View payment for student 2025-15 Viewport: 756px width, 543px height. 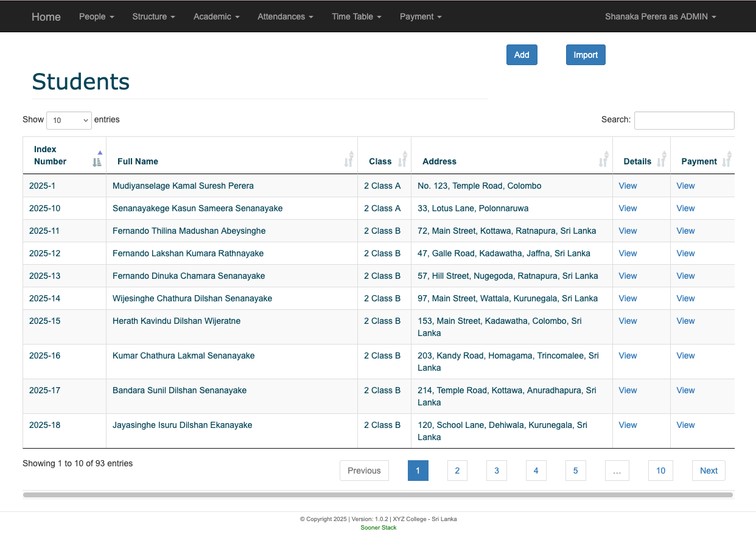(685, 321)
